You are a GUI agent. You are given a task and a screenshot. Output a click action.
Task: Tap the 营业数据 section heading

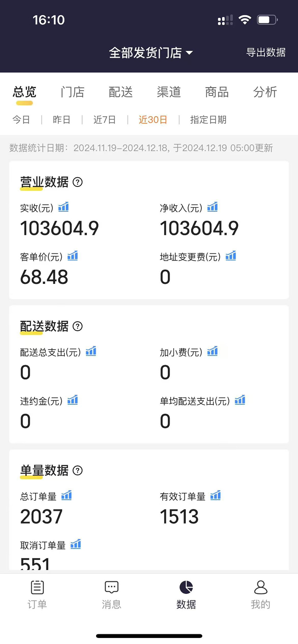(44, 182)
